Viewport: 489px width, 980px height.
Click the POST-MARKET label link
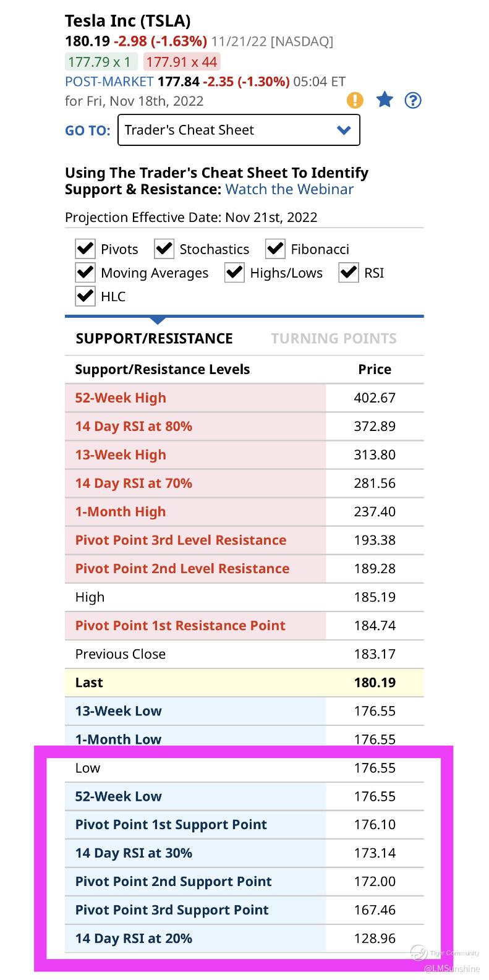coord(109,82)
